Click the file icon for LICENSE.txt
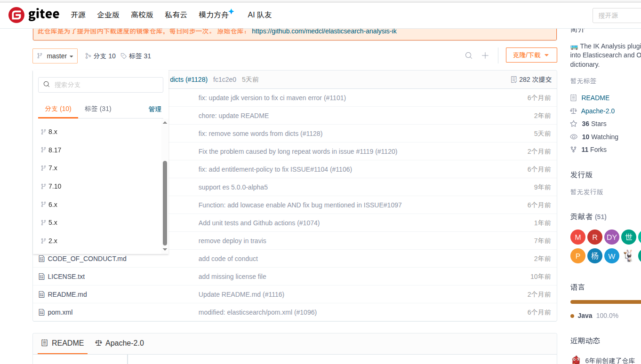This screenshot has width=641, height=364. (x=41, y=277)
